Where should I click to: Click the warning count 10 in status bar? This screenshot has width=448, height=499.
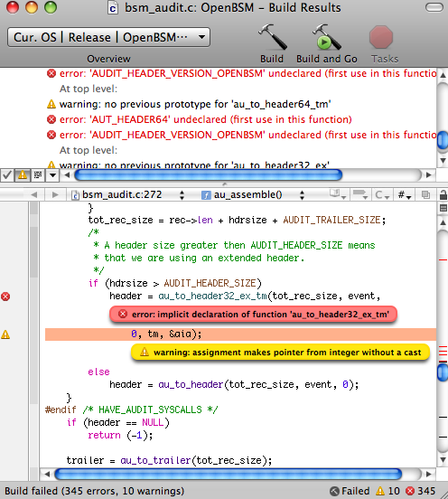tap(387, 491)
